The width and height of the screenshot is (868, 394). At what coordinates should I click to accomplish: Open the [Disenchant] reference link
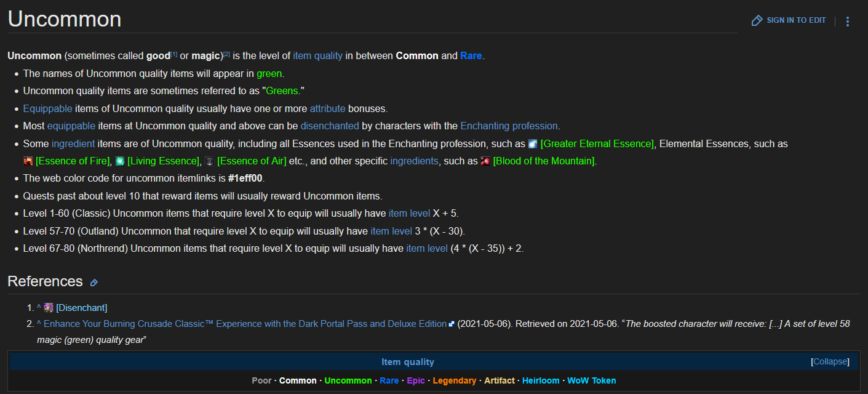(x=81, y=307)
